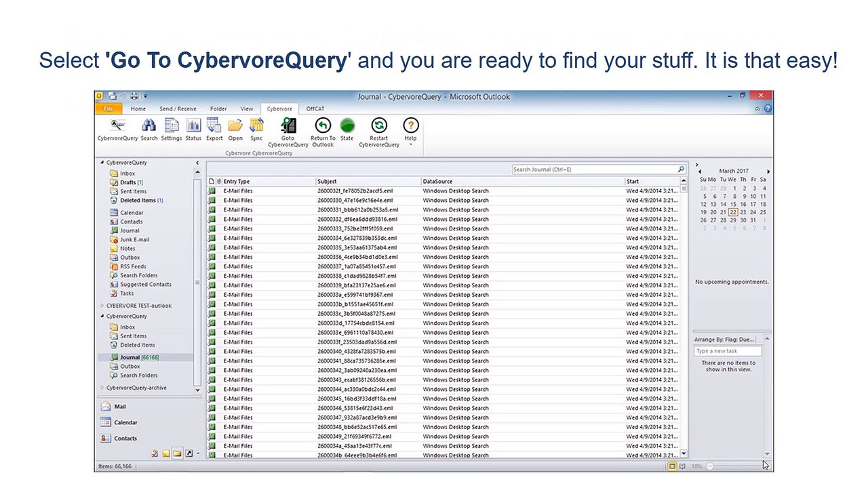Click the Sync ribbon icon
868x488 pixels.
256,125
